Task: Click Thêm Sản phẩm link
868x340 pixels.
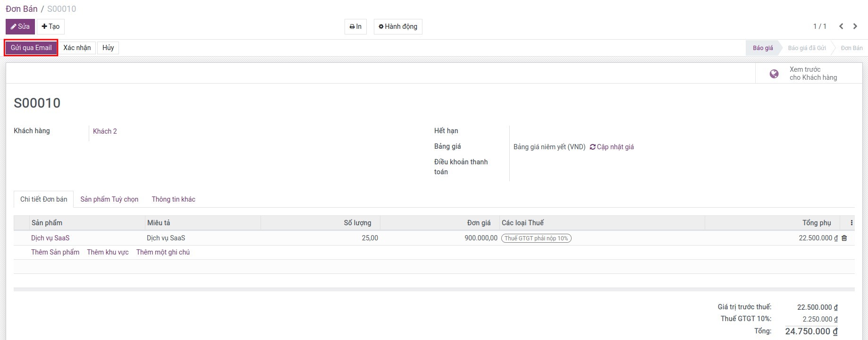Action: [x=55, y=252]
